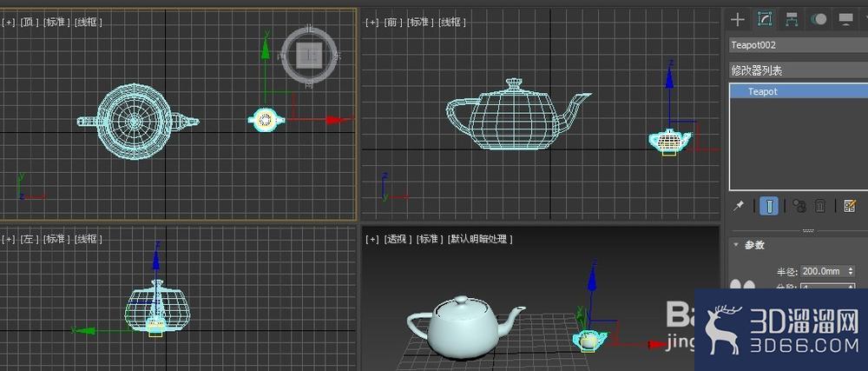Viewport: 868px width, 371px height.
Task: Open [线框] shading menu in 前 viewport
Action: click(452, 22)
